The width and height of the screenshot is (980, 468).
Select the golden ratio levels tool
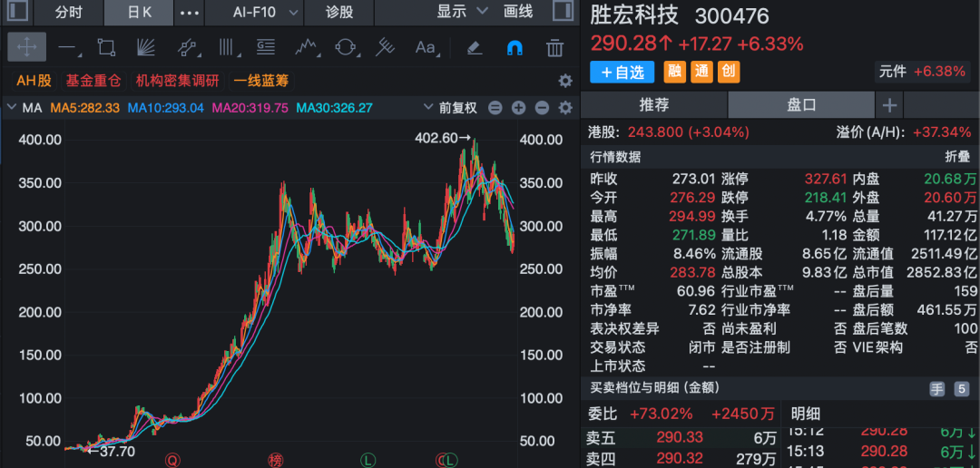point(266,47)
